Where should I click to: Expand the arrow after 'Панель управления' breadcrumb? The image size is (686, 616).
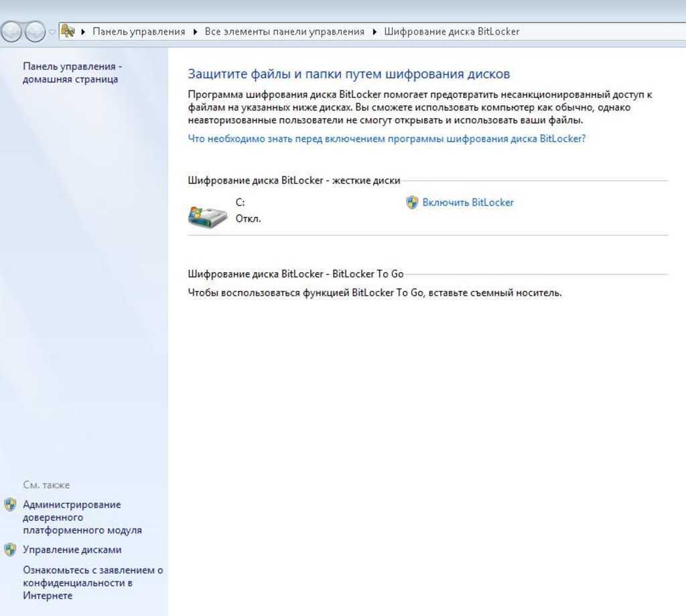(x=195, y=32)
